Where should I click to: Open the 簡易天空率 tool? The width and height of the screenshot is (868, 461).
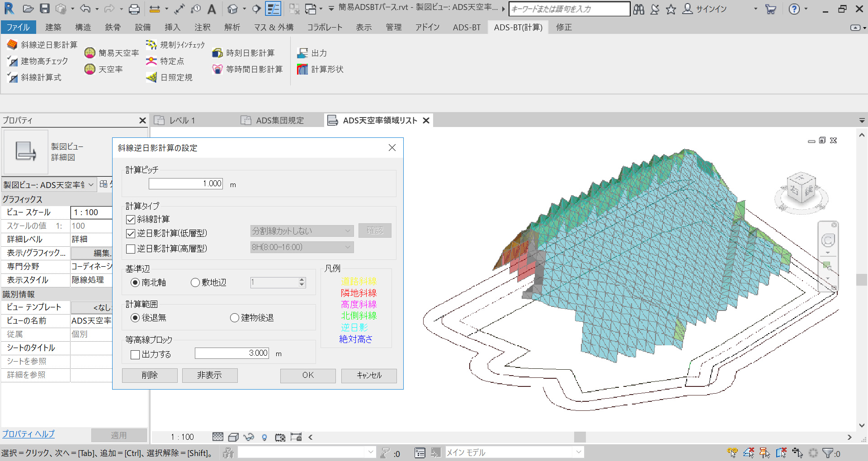(90, 53)
